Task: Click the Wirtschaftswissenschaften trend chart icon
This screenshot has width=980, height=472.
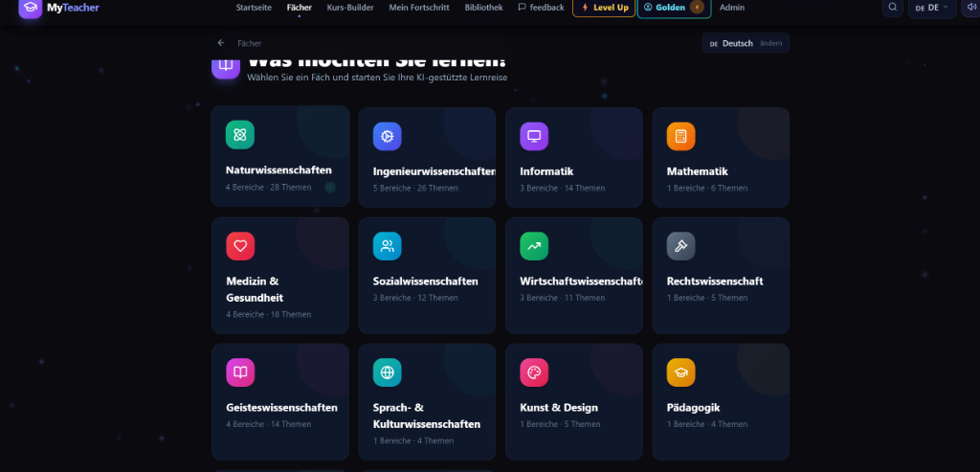Action: pos(534,246)
